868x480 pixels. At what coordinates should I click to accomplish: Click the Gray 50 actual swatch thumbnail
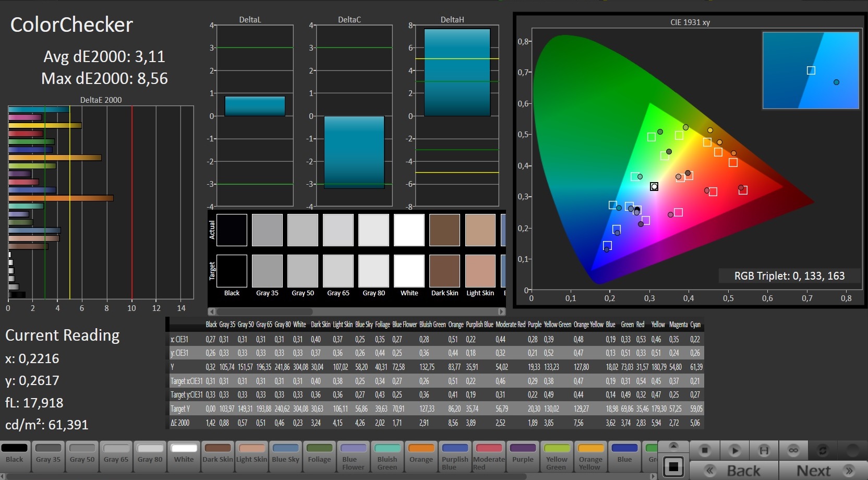point(303,230)
